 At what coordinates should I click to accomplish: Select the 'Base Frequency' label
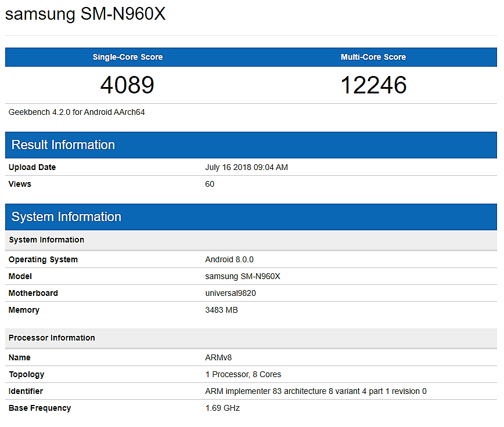[x=39, y=408]
